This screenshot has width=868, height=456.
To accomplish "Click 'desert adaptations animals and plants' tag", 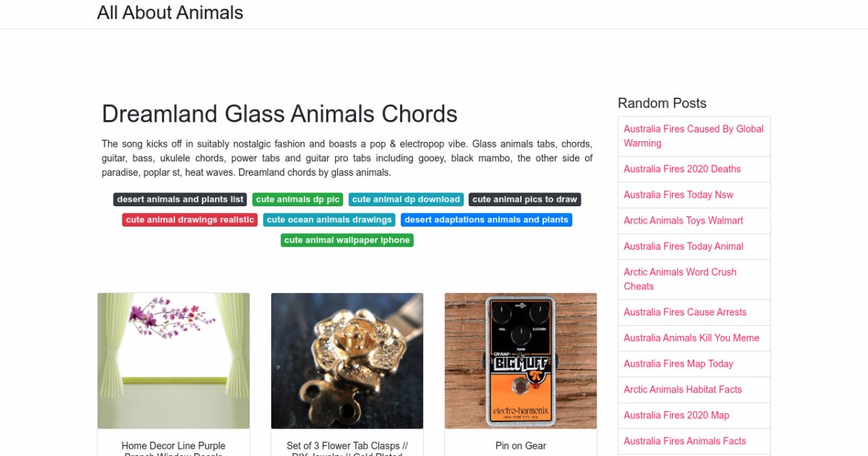I will 486,219.
